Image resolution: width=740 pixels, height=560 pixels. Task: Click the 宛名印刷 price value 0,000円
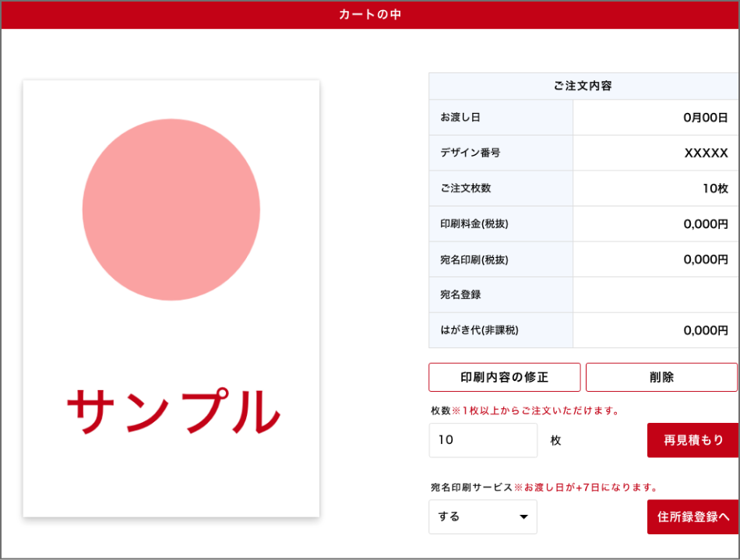click(x=706, y=259)
